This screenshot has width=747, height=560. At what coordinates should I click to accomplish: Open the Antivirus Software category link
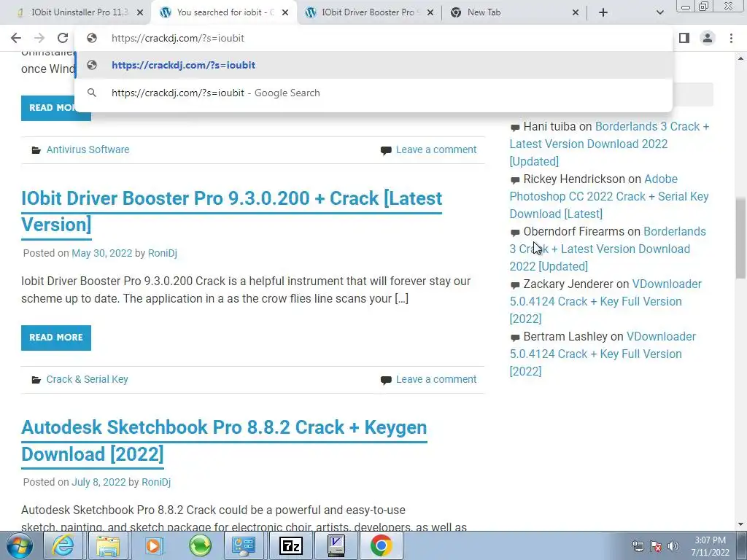point(88,149)
